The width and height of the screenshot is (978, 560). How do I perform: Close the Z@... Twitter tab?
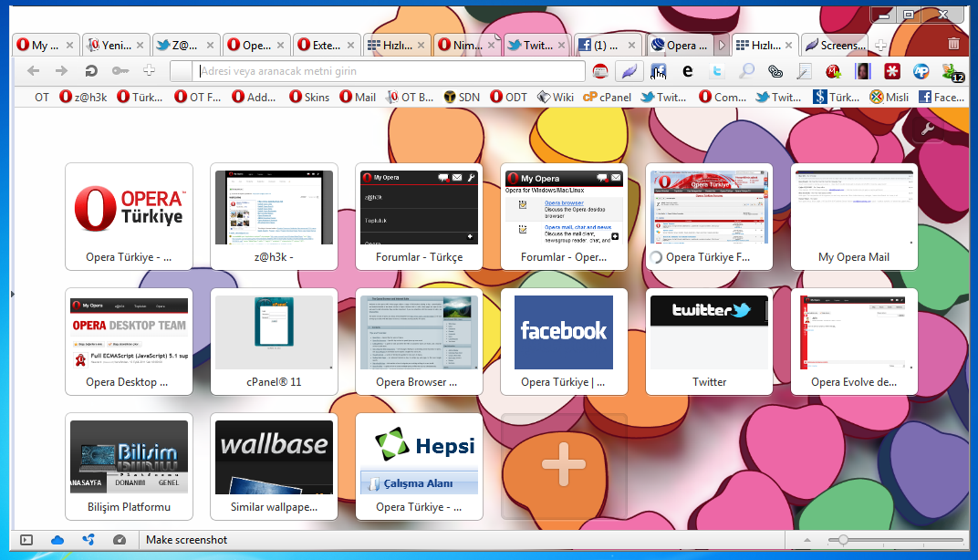pyautogui.click(x=210, y=45)
